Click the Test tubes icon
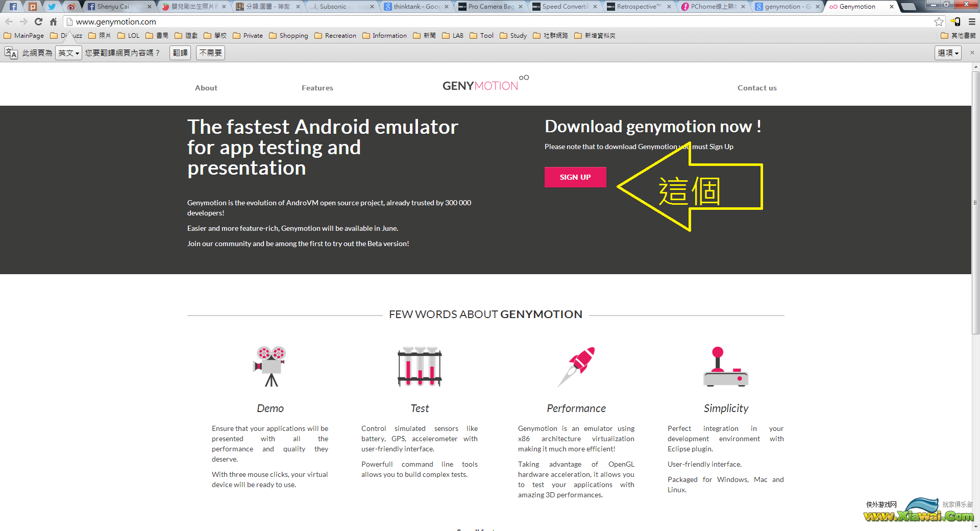 (x=420, y=366)
